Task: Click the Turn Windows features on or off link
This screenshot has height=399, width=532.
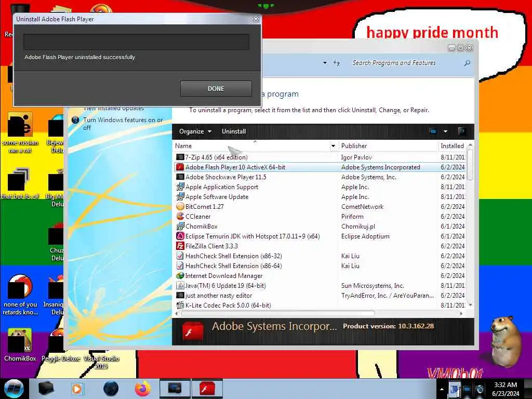Action: pos(123,124)
